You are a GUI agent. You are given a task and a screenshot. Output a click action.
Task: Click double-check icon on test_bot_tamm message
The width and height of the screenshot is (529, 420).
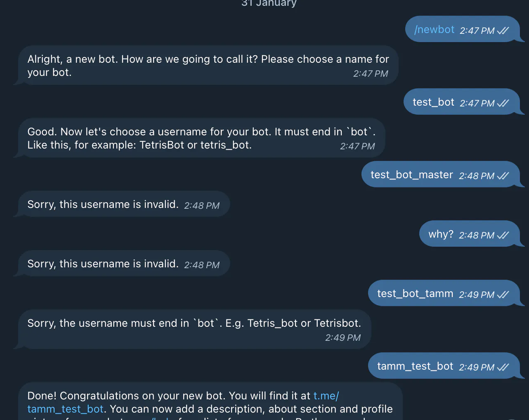[x=503, y=295]
